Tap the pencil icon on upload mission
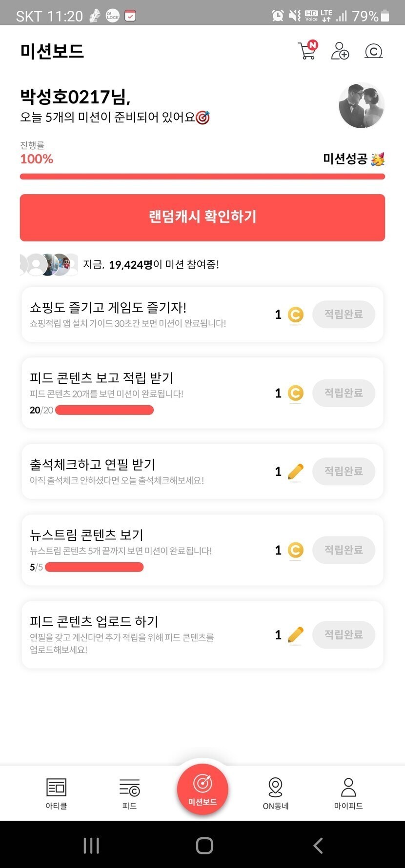 tap(295, 635)
